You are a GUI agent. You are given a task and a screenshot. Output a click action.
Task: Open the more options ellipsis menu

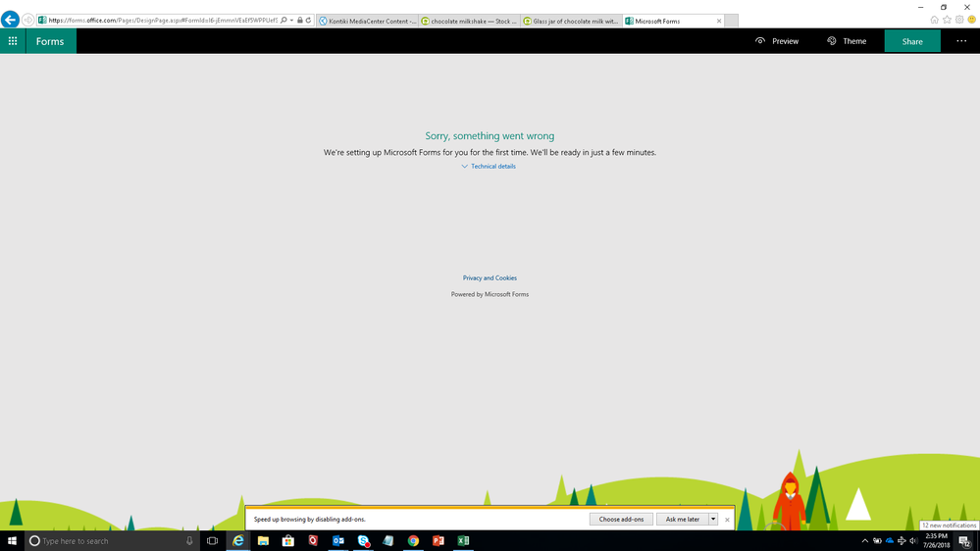[961, 41]
